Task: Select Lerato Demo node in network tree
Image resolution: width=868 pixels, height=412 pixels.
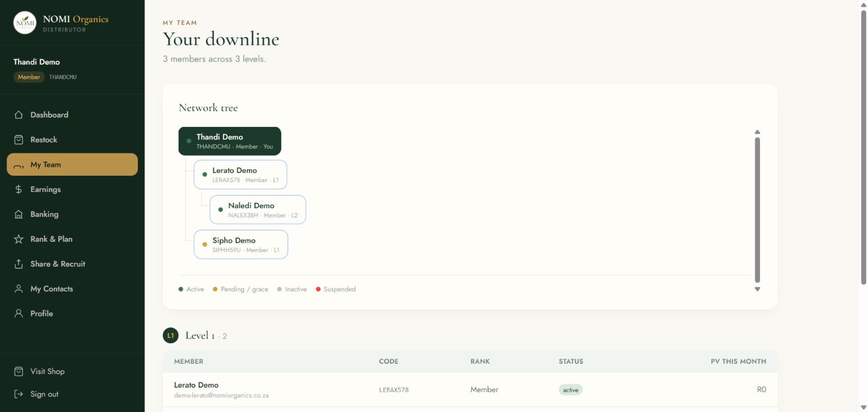Action: pyautogui.click(x=240, y=175)
